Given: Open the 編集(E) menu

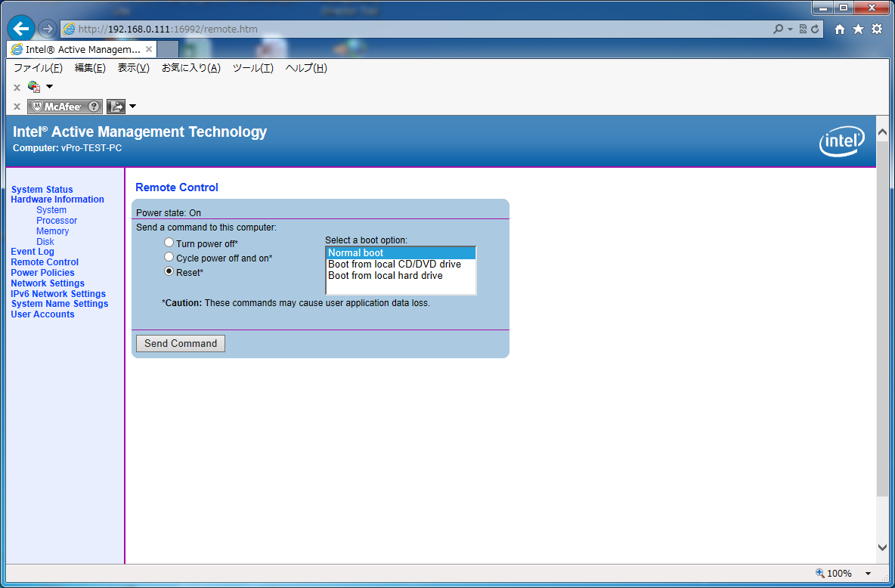Looking at the screenshot, I should [90, 68].
